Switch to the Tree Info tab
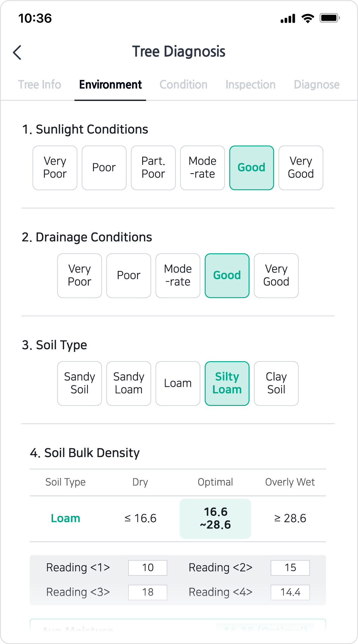 (x=40, y=85)
